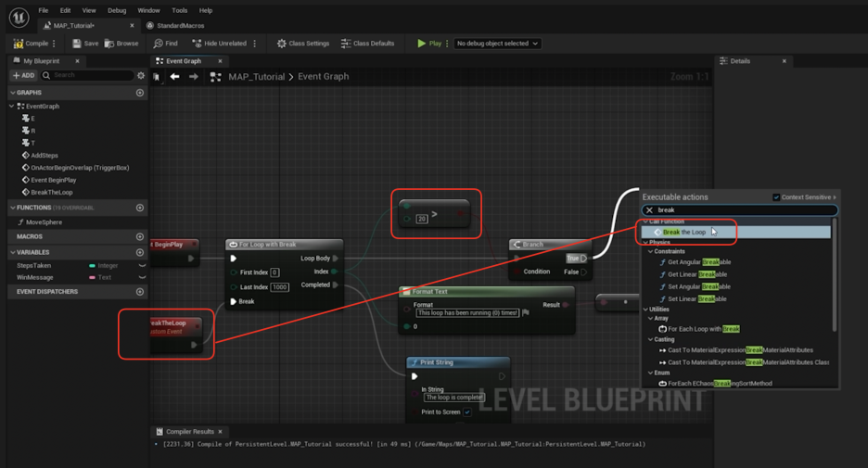The width and height of the screenshot is (868, 468).
Task: Navigate back in graph history
Action: coord(174,77)
